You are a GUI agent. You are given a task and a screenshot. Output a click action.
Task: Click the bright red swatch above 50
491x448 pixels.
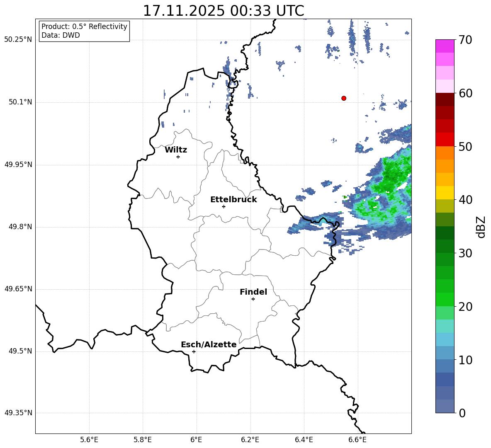[x=445, y=140]
